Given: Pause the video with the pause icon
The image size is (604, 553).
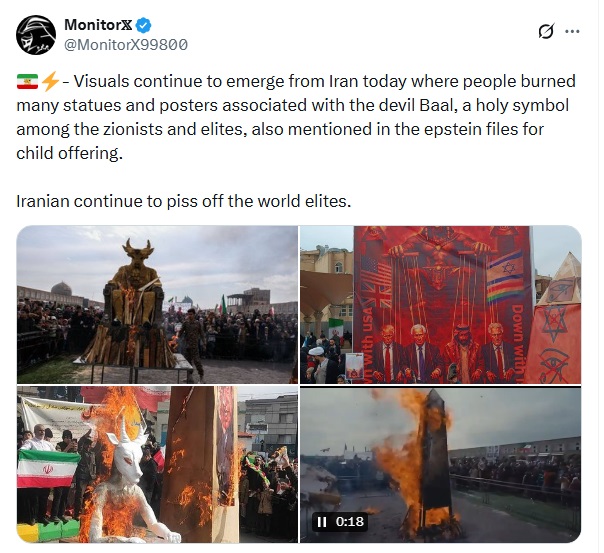Looking at the screenshot, I should tap(321, 522).
